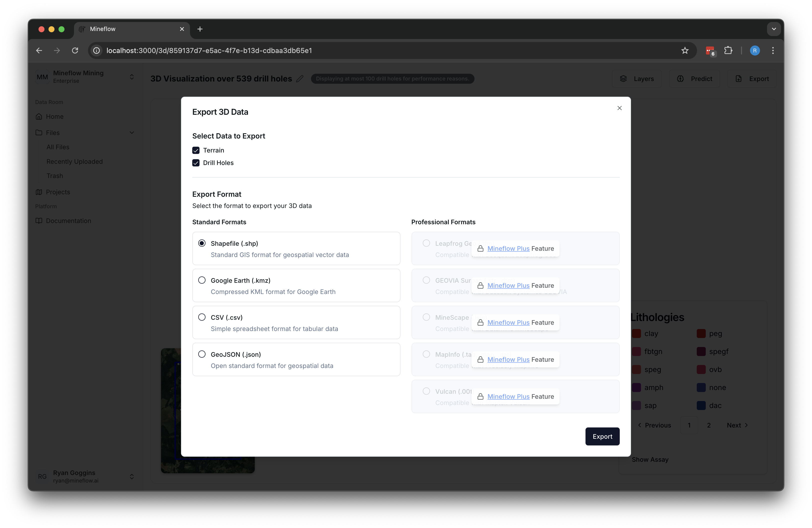Uncheck the Terrain export option

(195, 150)
